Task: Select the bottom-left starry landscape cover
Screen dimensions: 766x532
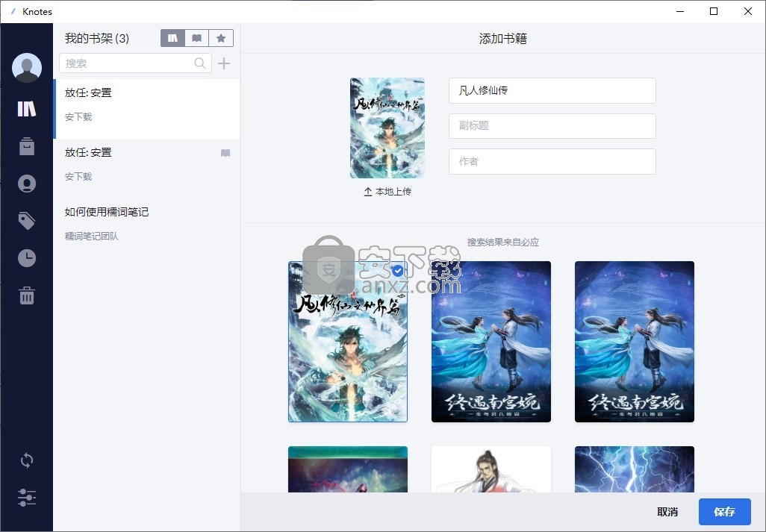Action: pos(348,469)
